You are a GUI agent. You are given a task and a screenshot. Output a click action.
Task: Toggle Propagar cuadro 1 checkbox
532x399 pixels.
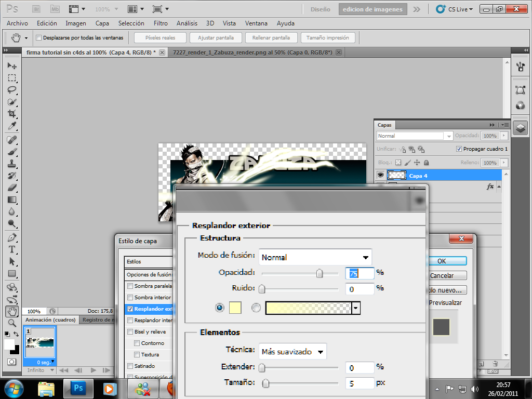pos(459,149)
